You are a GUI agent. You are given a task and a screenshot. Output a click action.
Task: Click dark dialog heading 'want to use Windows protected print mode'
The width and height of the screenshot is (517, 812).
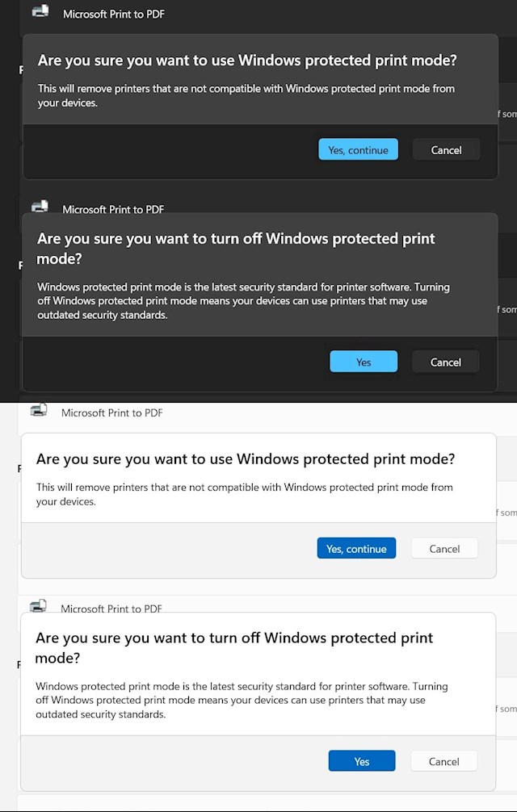coord(247,60)
